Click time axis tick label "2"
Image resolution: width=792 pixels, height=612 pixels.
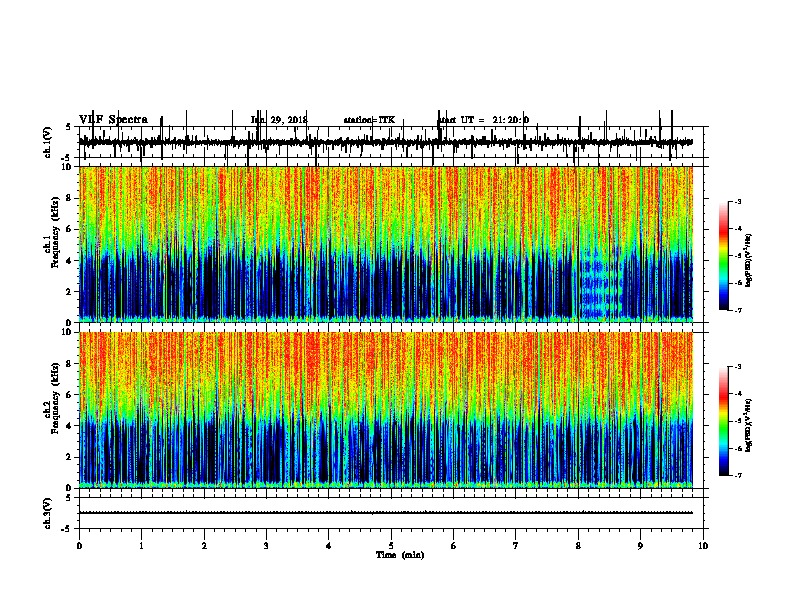(x=204, y=545)
